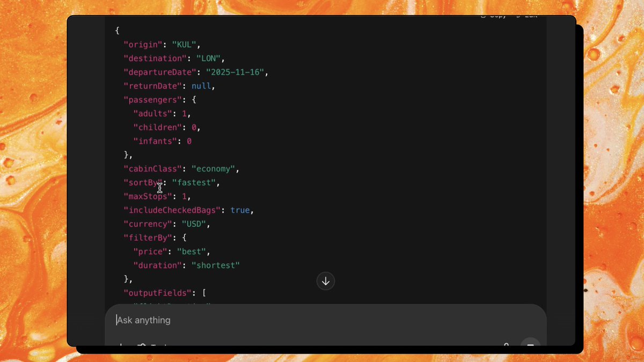Click the "USD" currency value
Viewport: 644px width, 362px height.
(194, 224)
